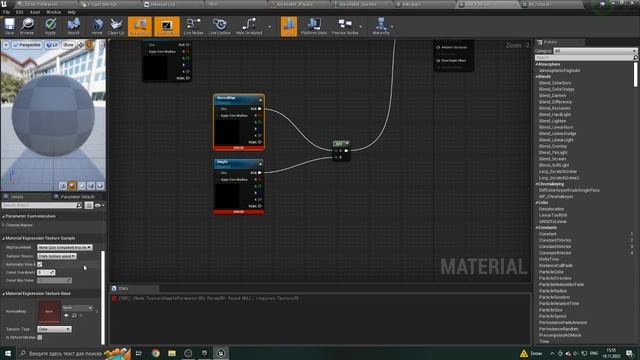
Task: Toggle Live Nodes in the toolbar
Action: tap(193, 26)
